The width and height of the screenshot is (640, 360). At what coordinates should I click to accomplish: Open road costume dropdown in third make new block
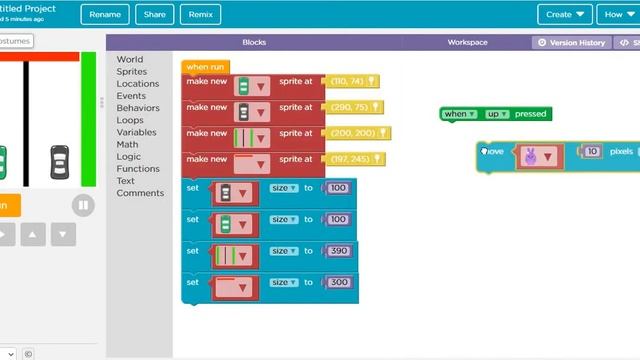[252, 138]
